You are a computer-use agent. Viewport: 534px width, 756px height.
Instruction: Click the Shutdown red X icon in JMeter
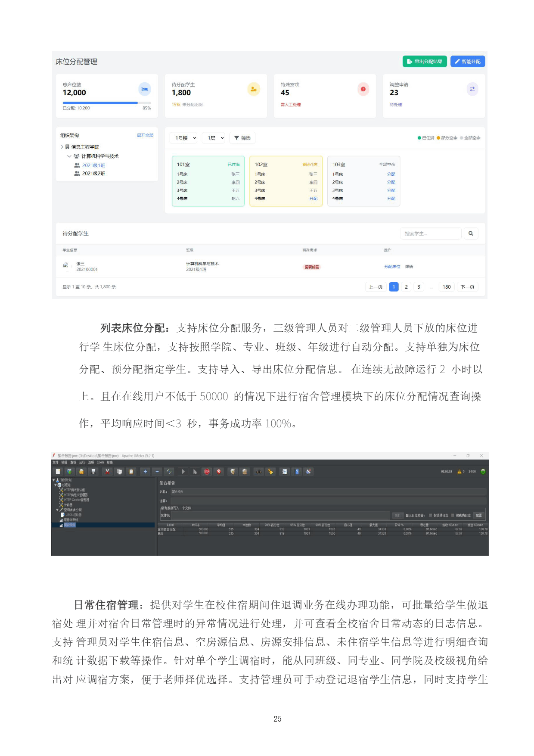tap(219, 471)
